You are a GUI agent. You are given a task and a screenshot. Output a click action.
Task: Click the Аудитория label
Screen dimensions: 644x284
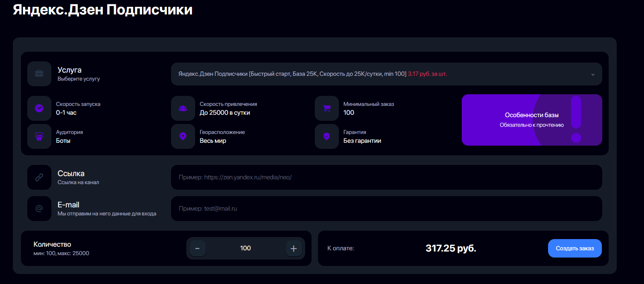coord(69,132)
